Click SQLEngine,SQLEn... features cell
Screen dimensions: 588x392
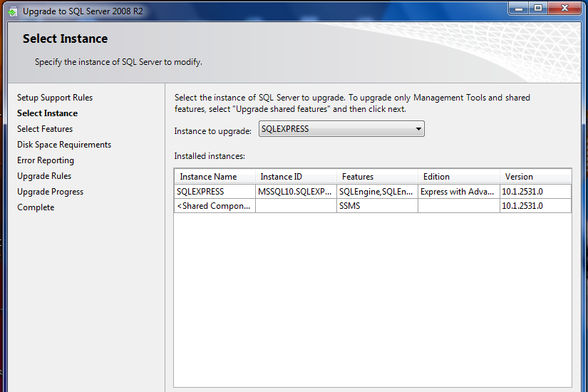[377, 192]
